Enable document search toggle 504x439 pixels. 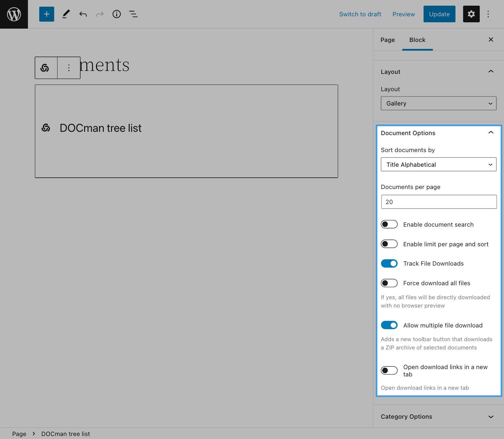pyautogui.click(x=389, y=224)
